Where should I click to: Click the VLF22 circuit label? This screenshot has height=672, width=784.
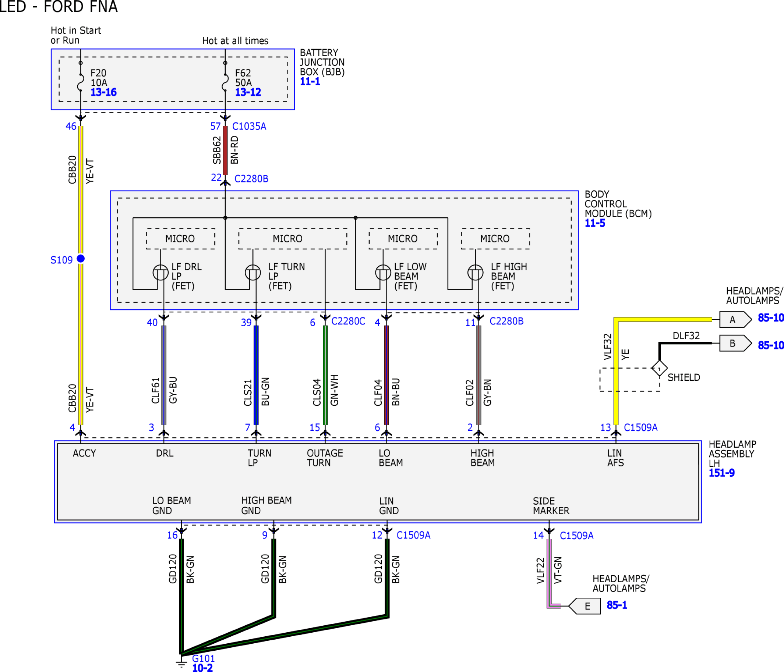pos(540,570)
